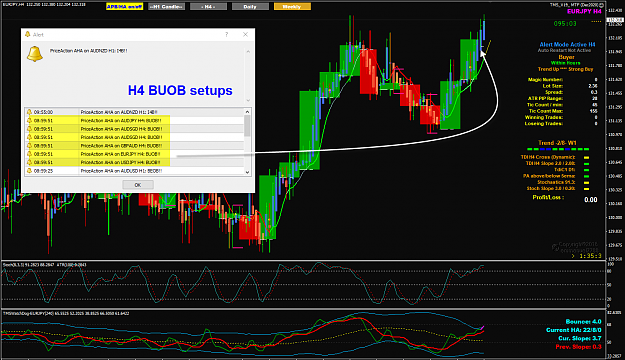Click the Trend Up Strong Buy status text
The height and width of the screenshot is (360, 625).
565,69
